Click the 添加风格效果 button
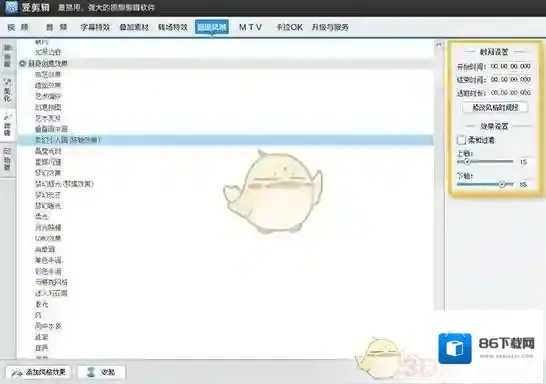Viewport: 546px width, 384px height. pyautogui.click(x=38, y=372)
